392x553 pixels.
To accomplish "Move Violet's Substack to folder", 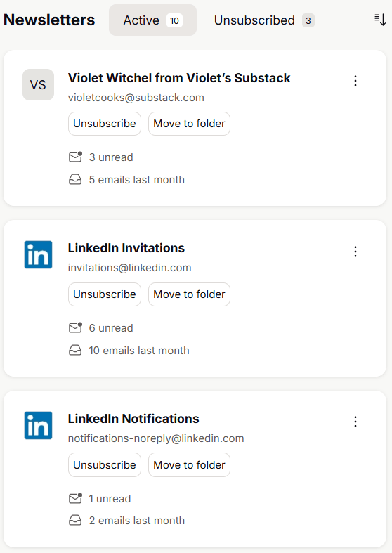I will pos(189,124).
